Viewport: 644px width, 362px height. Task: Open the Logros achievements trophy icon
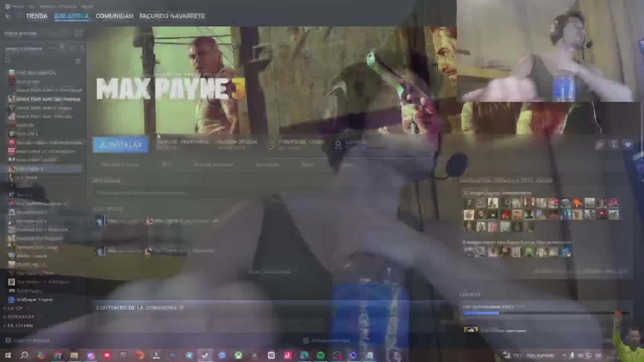(x=338, y=144)
